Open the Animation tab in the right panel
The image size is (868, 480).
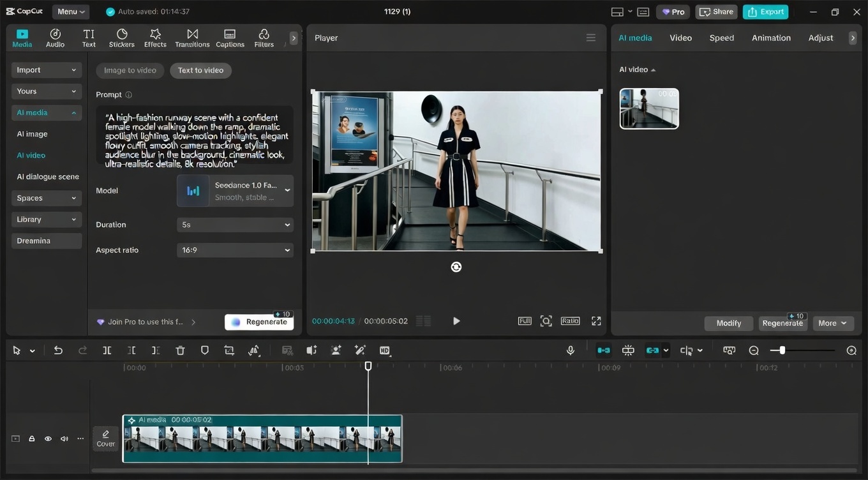click(x=771, y=38)
